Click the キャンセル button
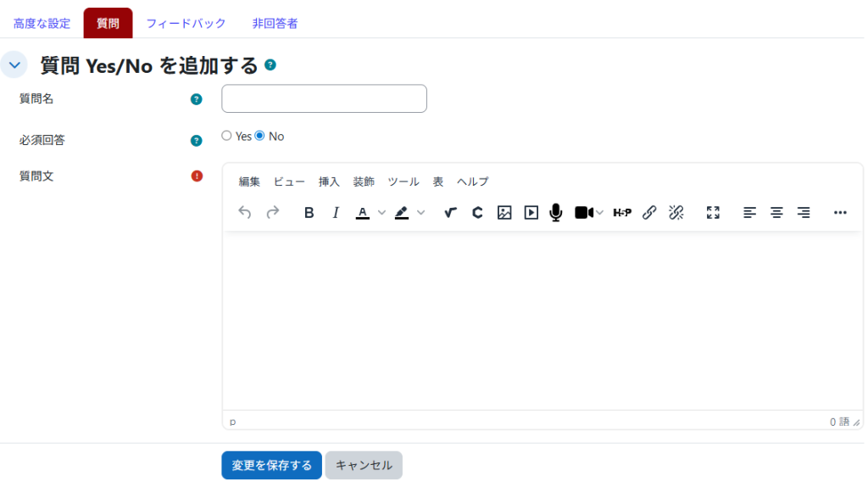The width and height of the screenshot is (868, 481). [x=364, y=465]
